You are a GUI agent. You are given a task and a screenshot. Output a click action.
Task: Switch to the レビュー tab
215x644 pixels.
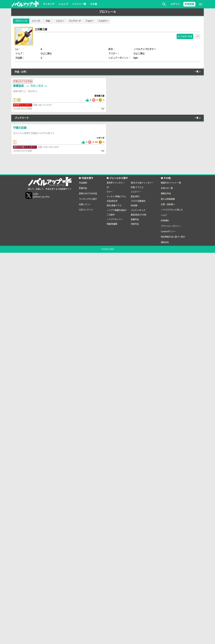coord(60,21)
